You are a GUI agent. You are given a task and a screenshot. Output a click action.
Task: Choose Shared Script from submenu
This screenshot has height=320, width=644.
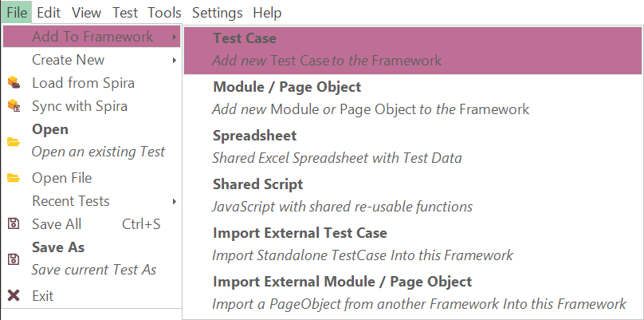(413, 196)
